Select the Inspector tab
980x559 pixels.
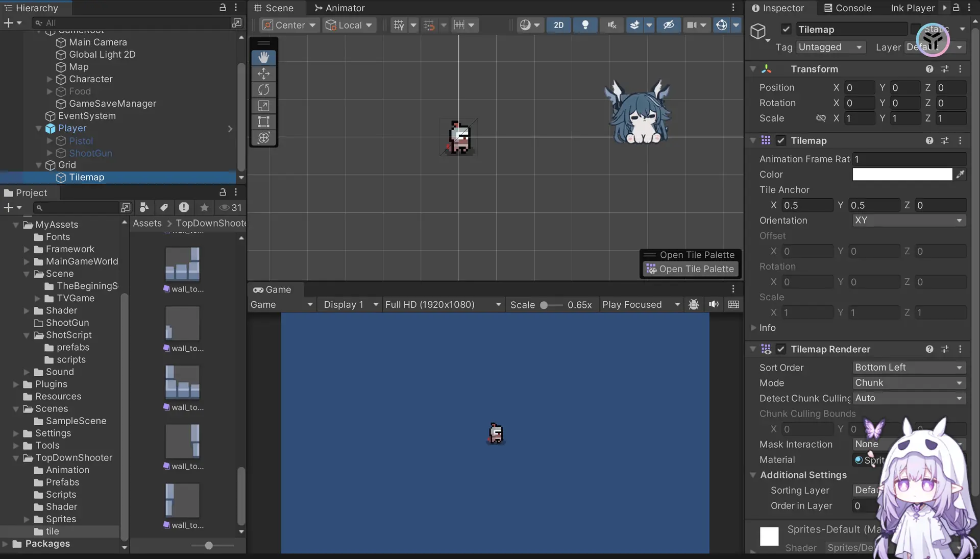coord(778,8)
